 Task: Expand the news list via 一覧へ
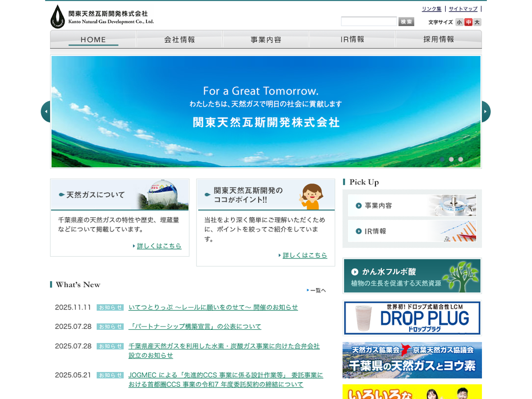317,290
